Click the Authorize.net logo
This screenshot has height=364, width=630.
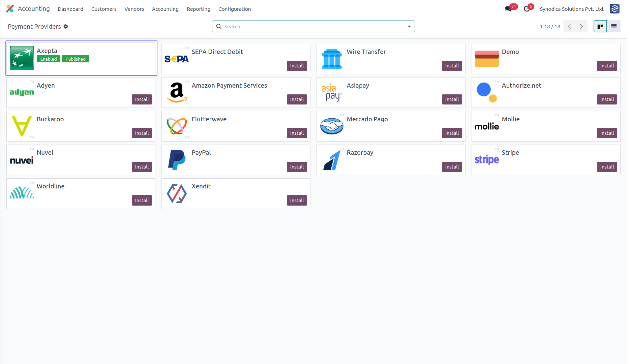click(x=487, y=92)
